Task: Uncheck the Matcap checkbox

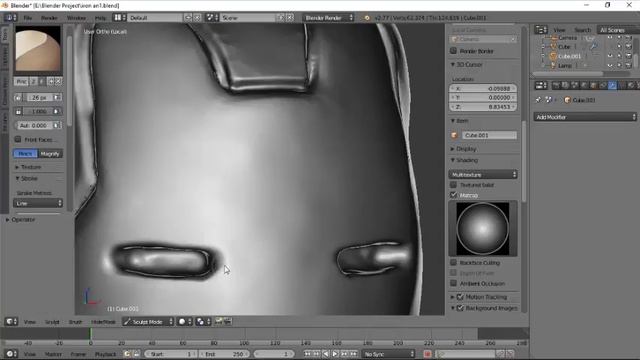Action: click(x=453, y=195)
